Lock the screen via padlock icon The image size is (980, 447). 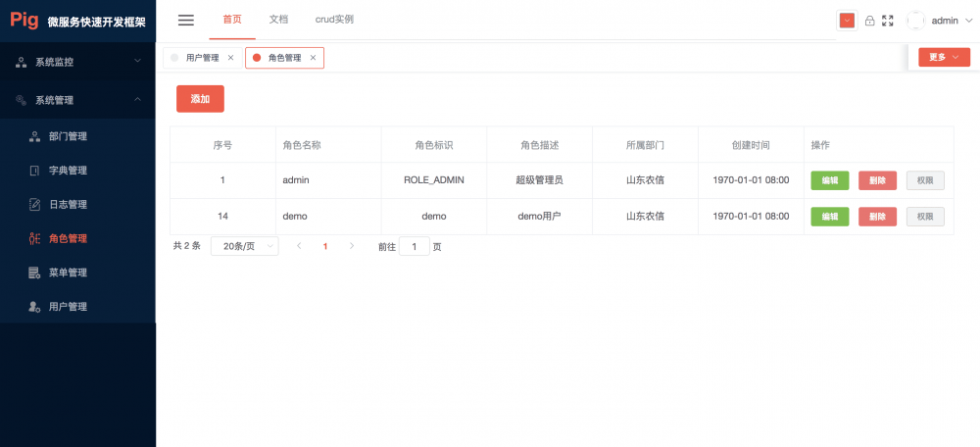pos(869,21)
